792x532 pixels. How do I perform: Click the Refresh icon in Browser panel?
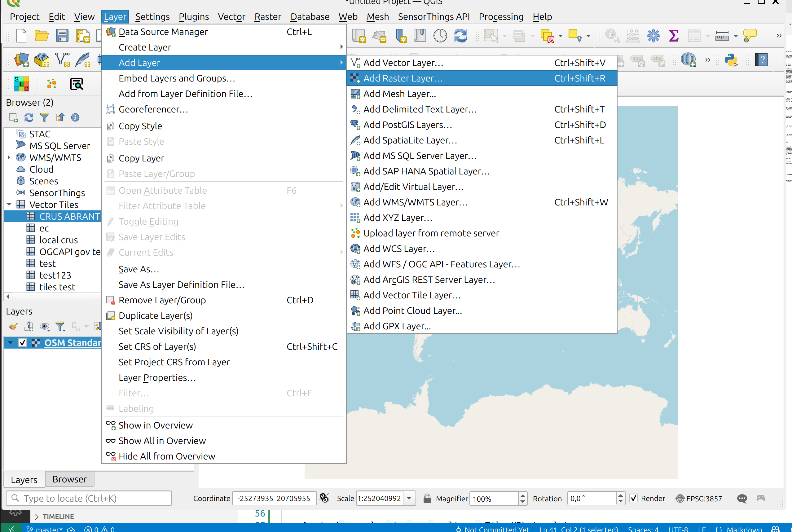pos(29,117)
